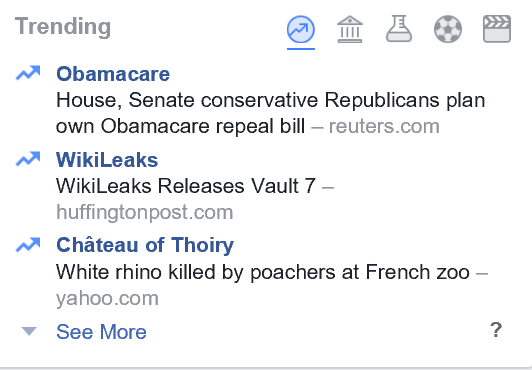Image resolution: width=532 pixels, height=370 pixels.
Task: Click the trend arrow beside Obamacare
Action: click(28, 73)
